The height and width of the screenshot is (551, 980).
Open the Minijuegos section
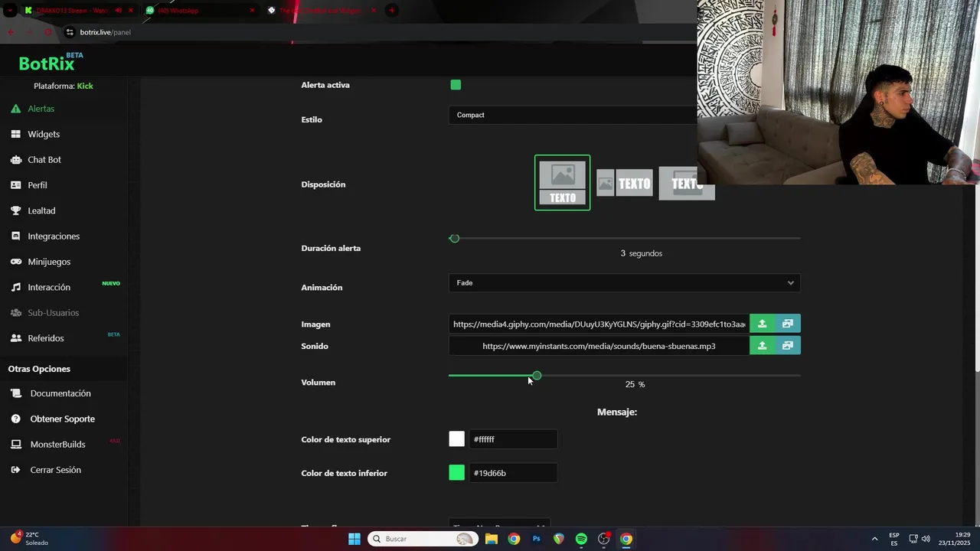(49, 262)
